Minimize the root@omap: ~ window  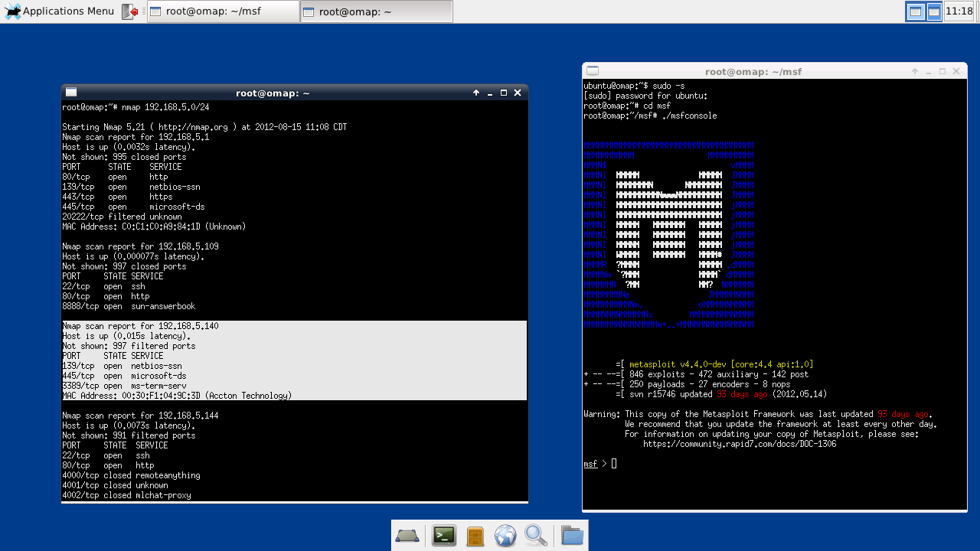click(x=490, y=93)
